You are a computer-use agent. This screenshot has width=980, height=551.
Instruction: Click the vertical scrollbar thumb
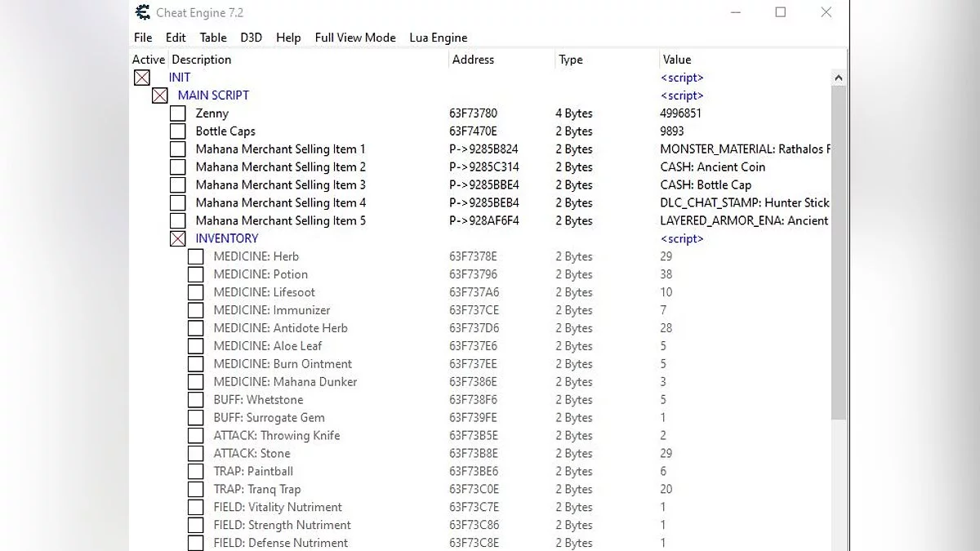tap(838, 253)
